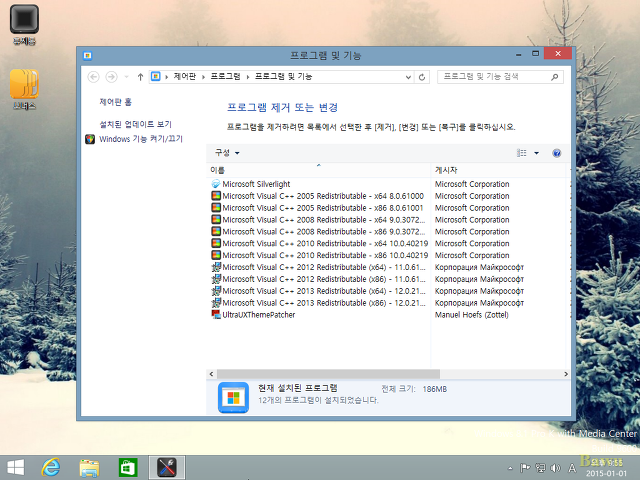Launch Internet Explorer from the taskbar

coord(51,467)
